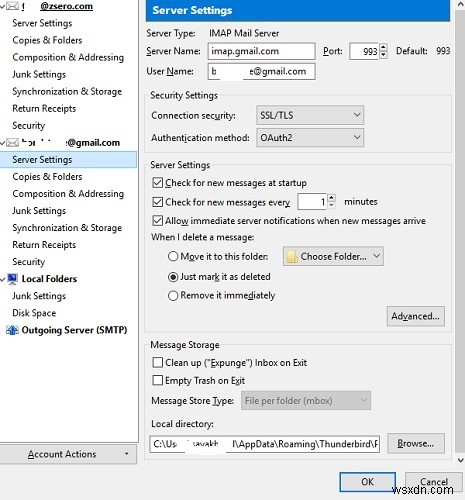
Task: Click the zsero.com account envelope icon
Action: [12, 6]
